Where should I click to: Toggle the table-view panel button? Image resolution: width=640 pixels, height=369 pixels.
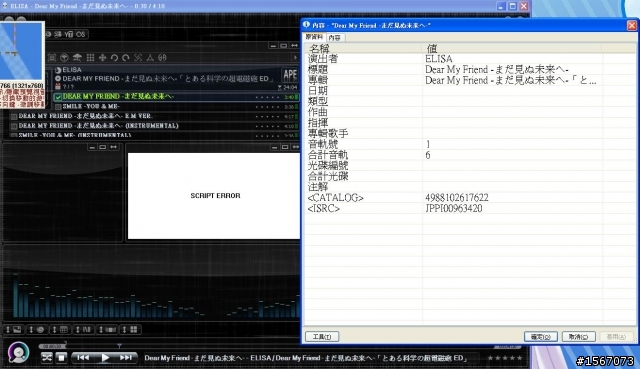coord(60,329)
